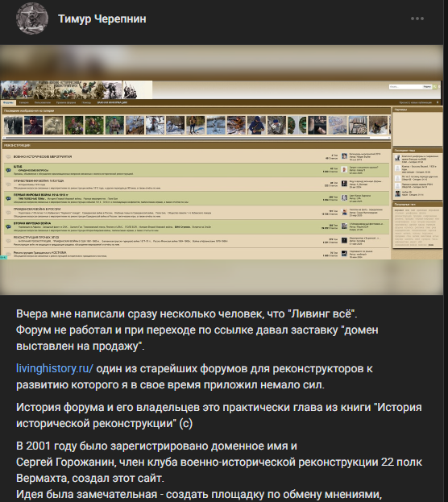Open the attached forum screenshot image
The image size is (448, 502).
(222, 170)
